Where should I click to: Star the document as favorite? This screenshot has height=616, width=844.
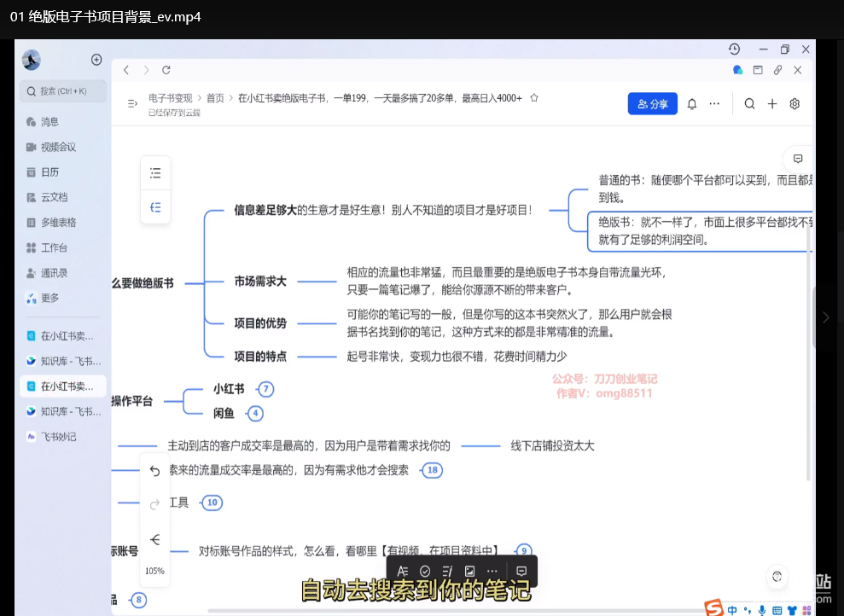(x=534, y=98)
